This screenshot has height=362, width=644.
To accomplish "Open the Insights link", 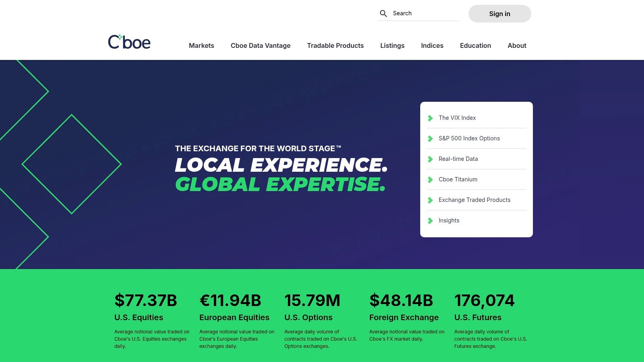I will pos(449,220).
